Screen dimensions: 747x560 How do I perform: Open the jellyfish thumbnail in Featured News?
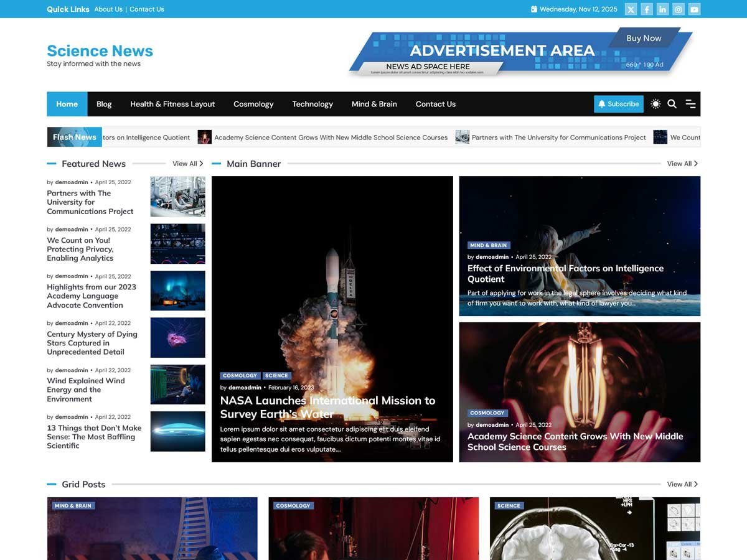point(177,337)
